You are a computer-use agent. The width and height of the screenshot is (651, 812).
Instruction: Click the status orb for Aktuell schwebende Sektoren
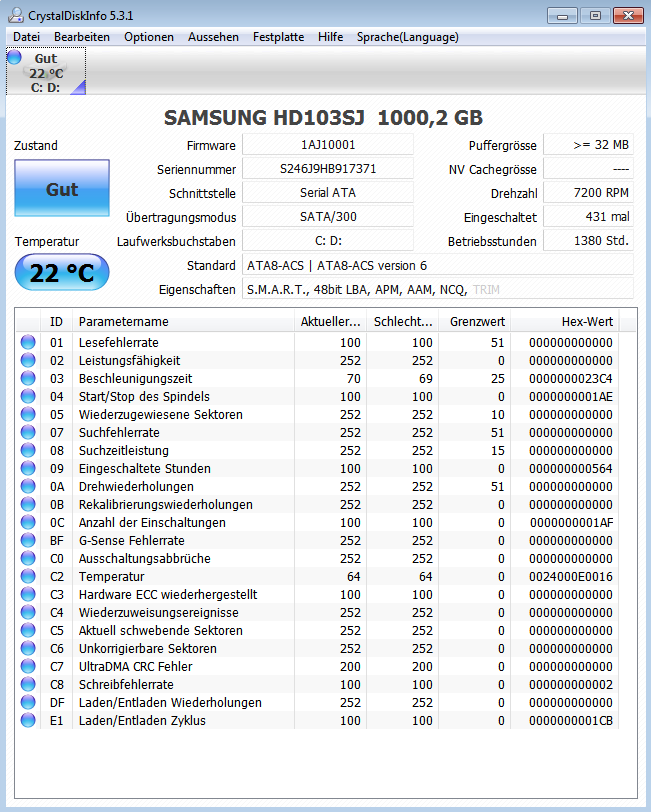pyautogui.click(x=28, y=630)
